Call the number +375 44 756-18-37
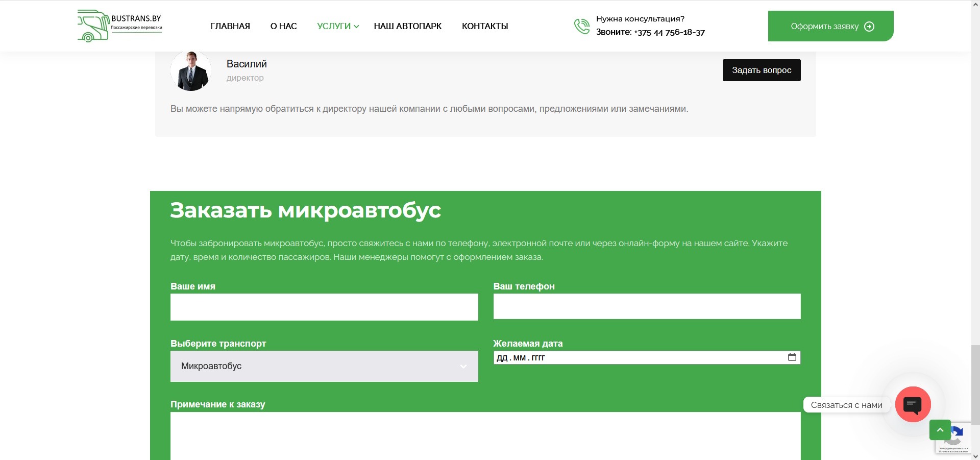980x460 pixels. (669, 32)
